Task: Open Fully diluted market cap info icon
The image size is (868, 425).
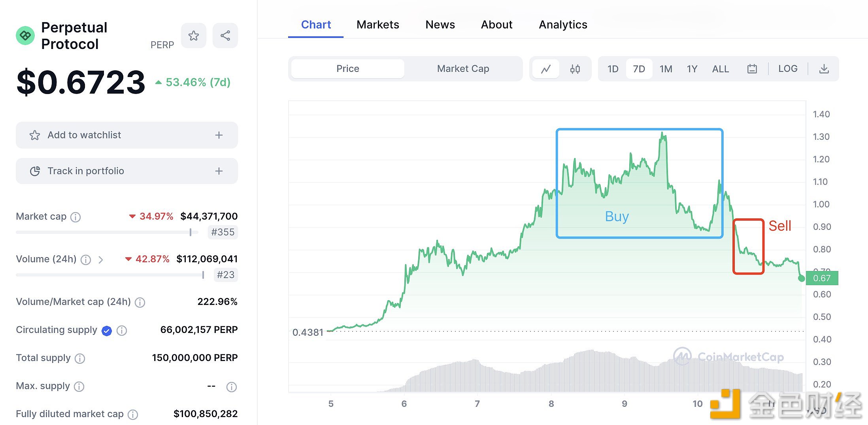Action: click(133, 414)
